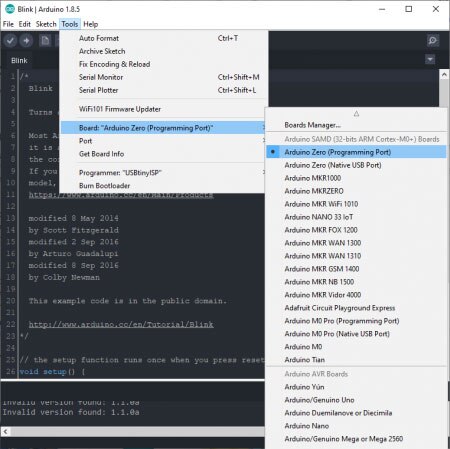
Task: Select Arduino MKR1000 board
Action: click(356, 178)
